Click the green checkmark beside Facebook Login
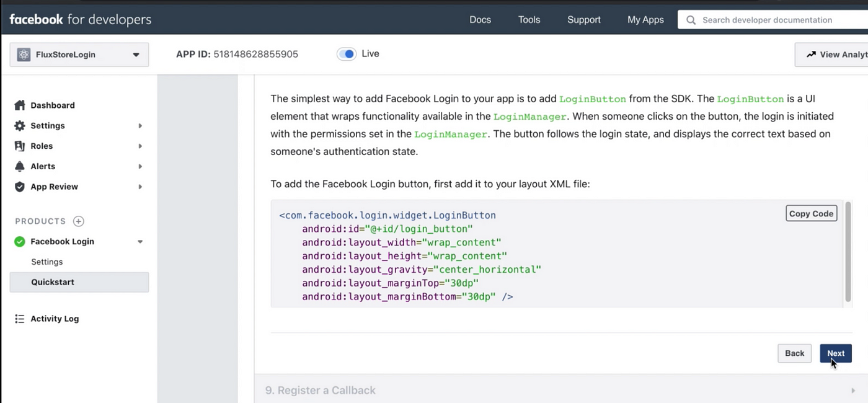The height and width of the screenshot is (403, 868). (20, 242)
